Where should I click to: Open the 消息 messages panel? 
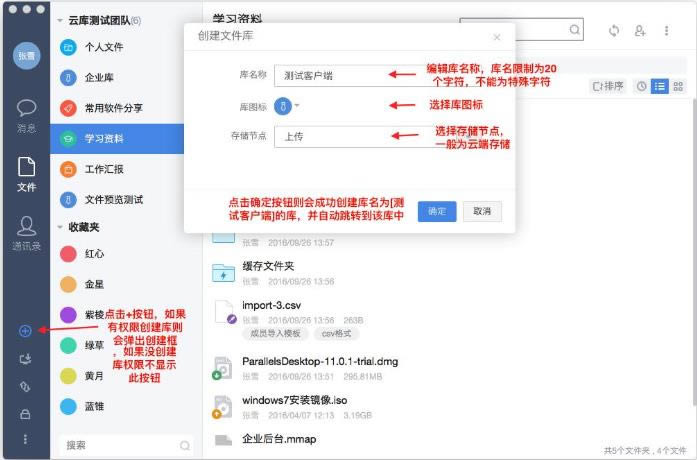[26, 116]
